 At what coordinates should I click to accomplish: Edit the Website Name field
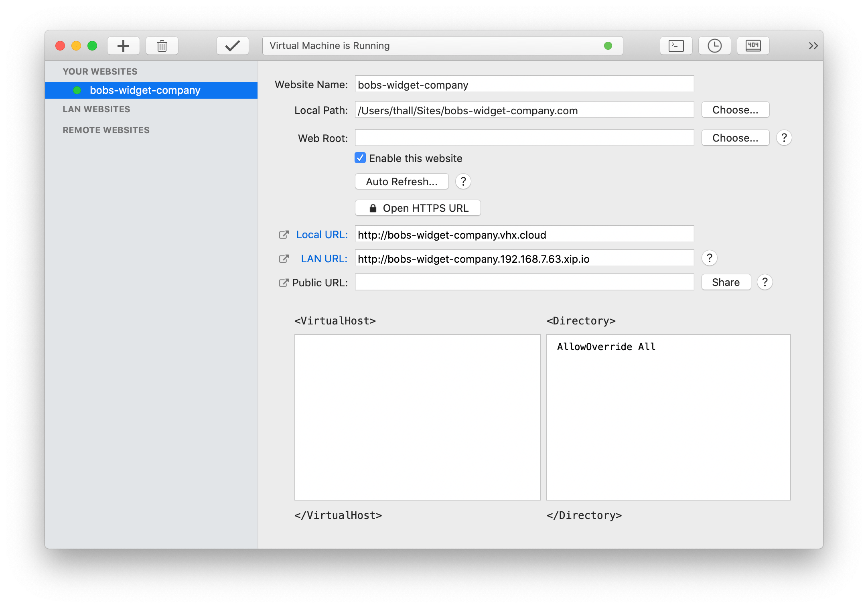pos(525,84)
